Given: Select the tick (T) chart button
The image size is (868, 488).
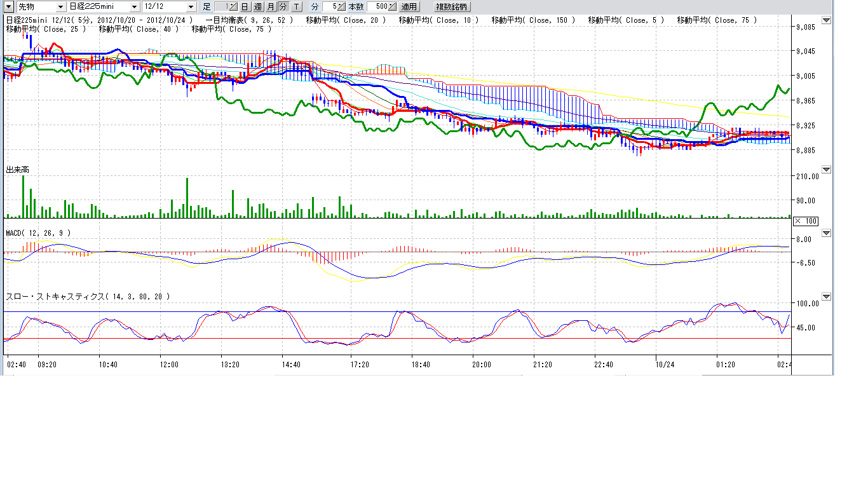Looking at the screenshot, I should [x=296, y=6].
